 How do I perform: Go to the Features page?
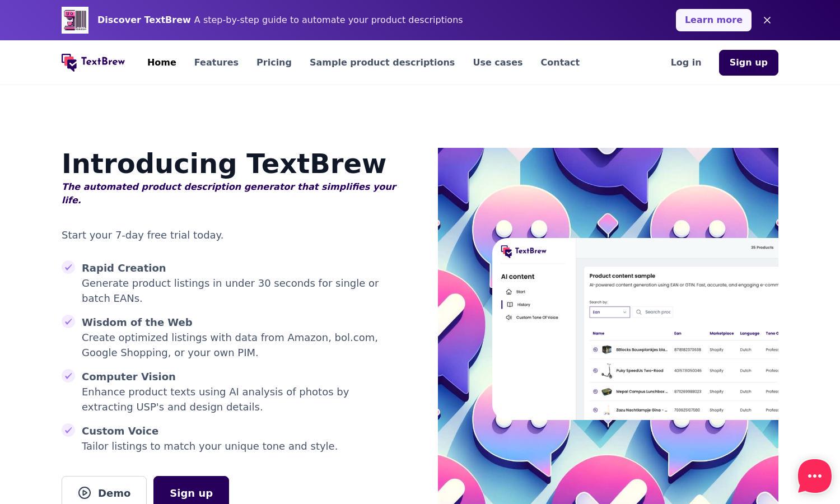216,62
